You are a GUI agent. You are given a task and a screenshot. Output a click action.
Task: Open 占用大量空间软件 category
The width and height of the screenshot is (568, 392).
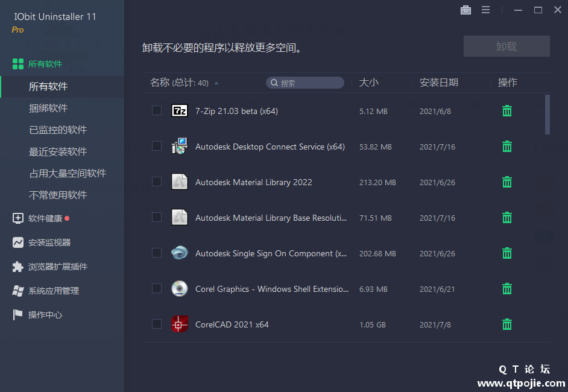(x=68, y=173)
